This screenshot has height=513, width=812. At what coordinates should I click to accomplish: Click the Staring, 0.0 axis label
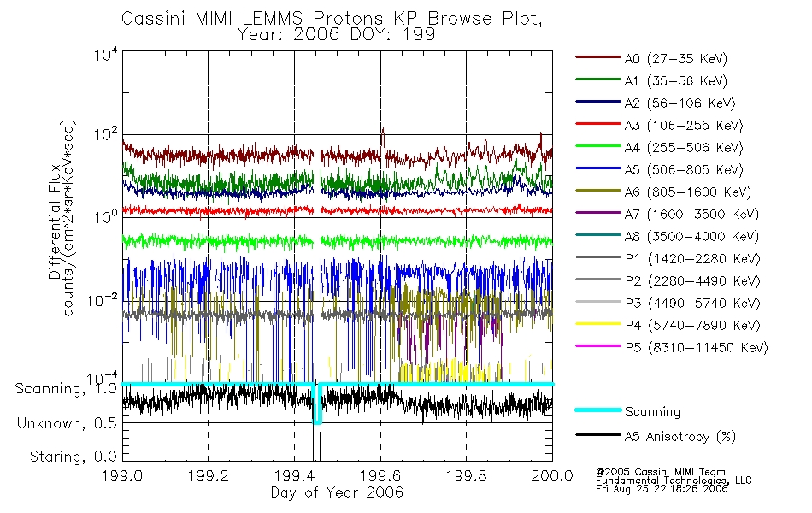click(73, 457)
